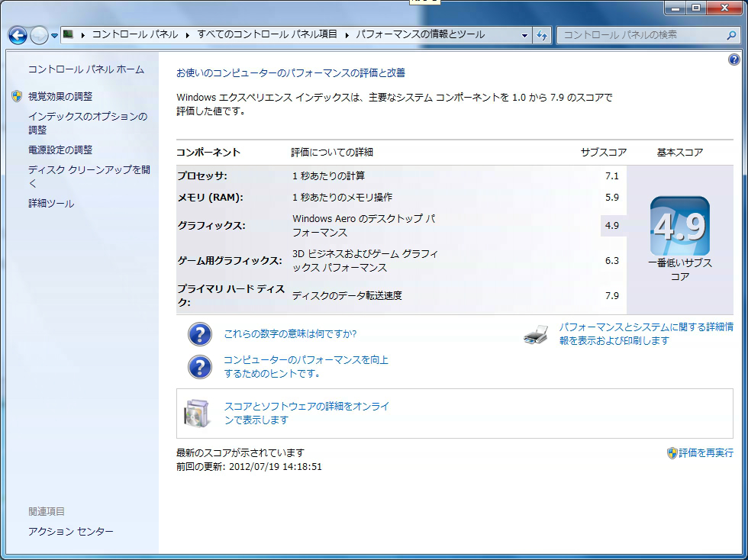Click the メモリ (RAM): row label
The height and width of the screenshot is (560, 748).
211,198
